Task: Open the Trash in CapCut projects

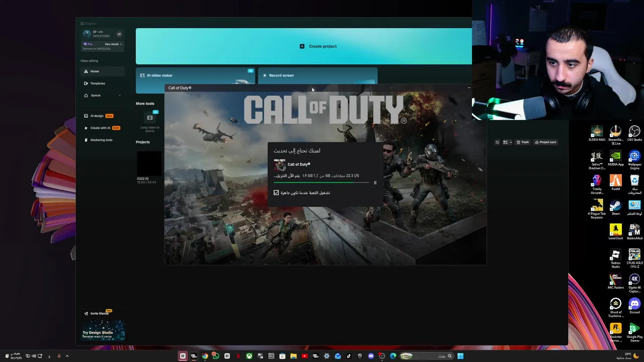Action: click(x=523, y=142)
